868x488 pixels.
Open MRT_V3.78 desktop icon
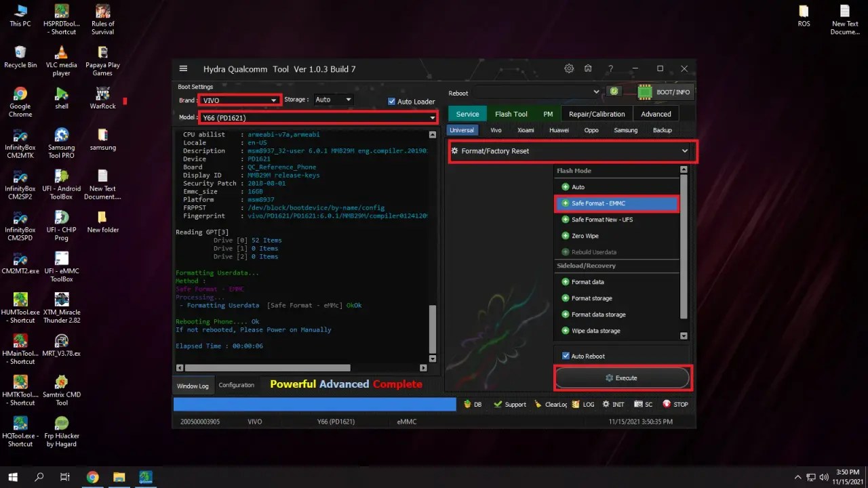pos(62,344)
